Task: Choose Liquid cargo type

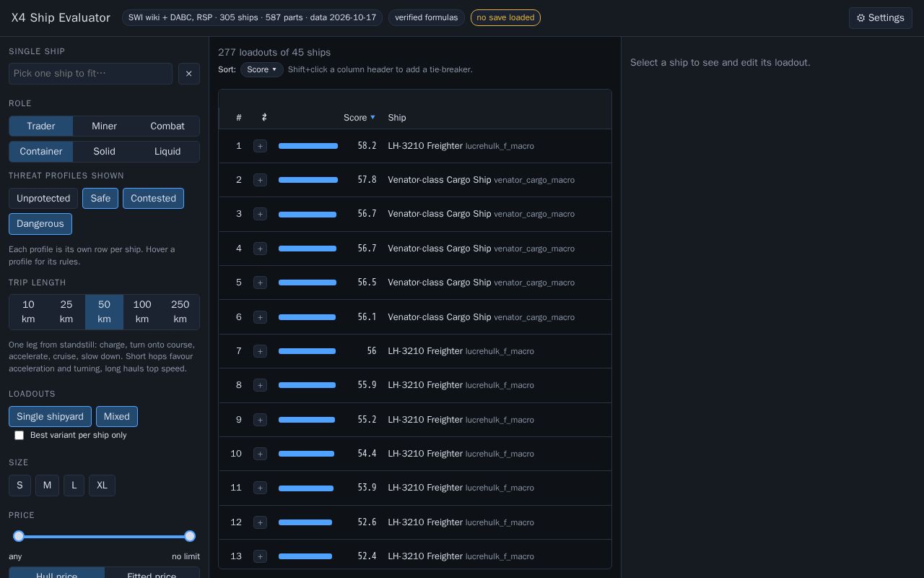Action: tap(167, 152)
